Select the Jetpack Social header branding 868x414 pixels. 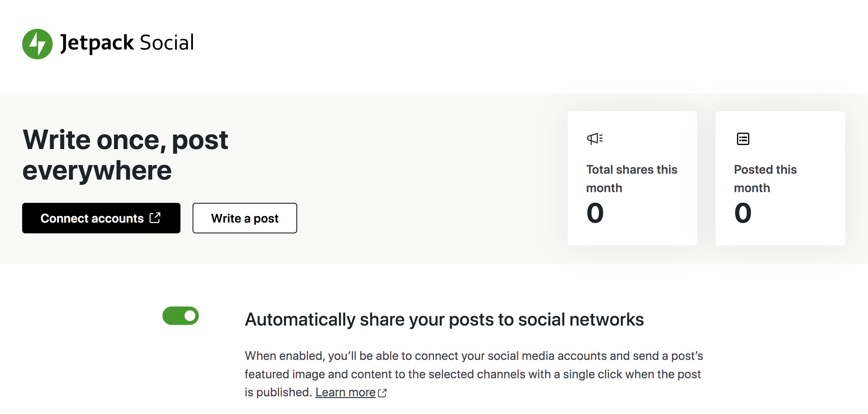point(108,43)
